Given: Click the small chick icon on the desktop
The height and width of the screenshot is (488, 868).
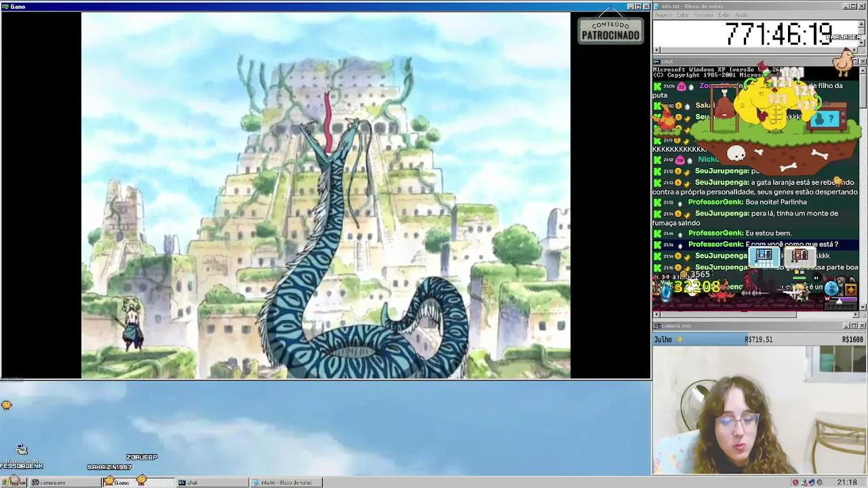Looking at the screenshot, I should [7, 405].
